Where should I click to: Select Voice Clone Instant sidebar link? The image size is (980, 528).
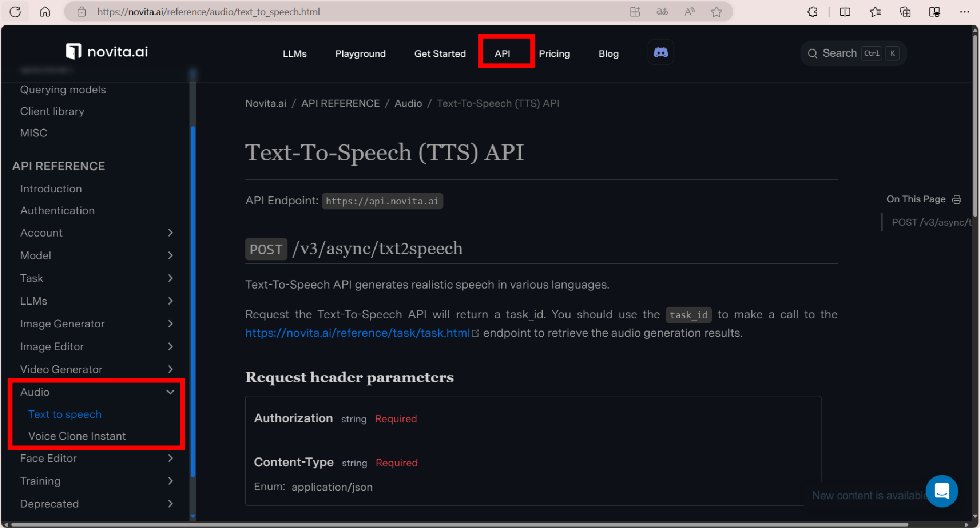pyautogui.click(x=77, y=436)
